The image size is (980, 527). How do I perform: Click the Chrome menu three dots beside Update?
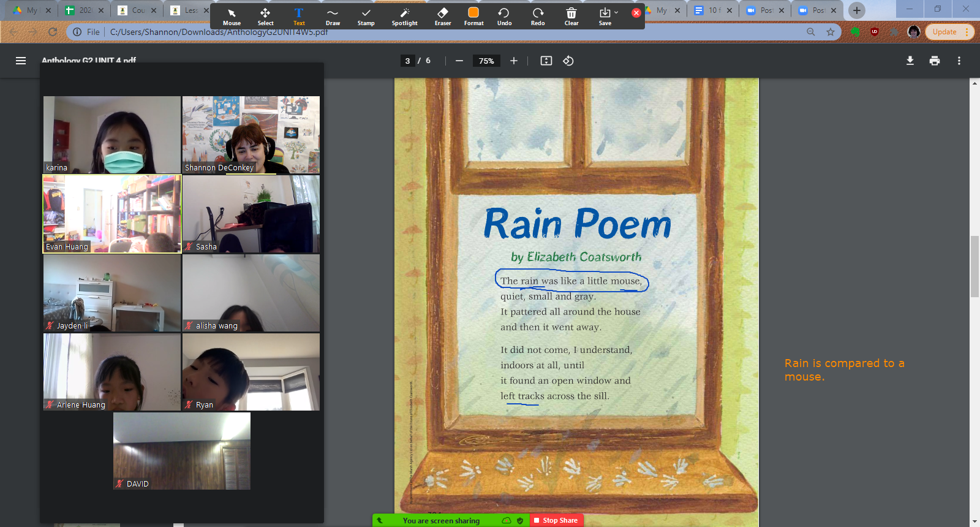click(967, 32)
